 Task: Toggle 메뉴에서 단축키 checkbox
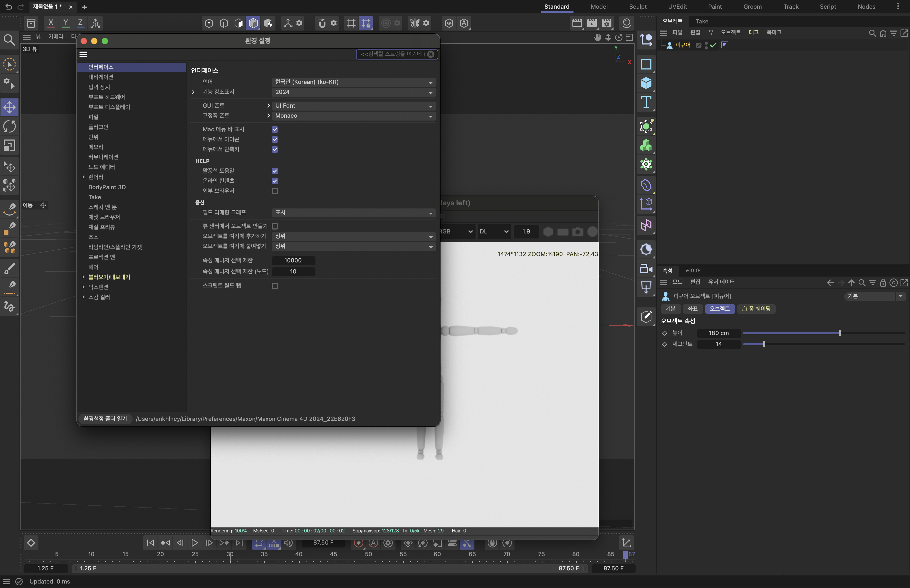[x=275, y=149]
